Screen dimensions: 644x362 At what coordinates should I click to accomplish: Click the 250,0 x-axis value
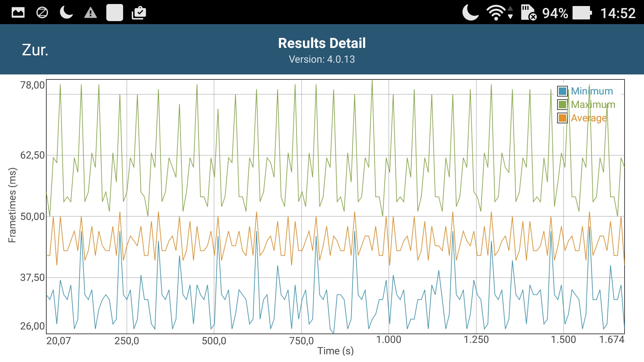pos(127,341)
